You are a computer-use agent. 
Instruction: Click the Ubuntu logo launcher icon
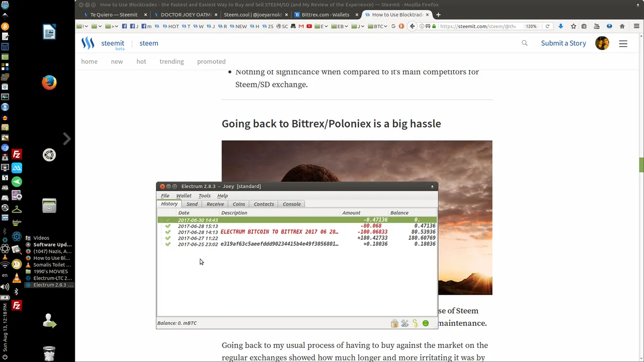[x=49, y=155]
